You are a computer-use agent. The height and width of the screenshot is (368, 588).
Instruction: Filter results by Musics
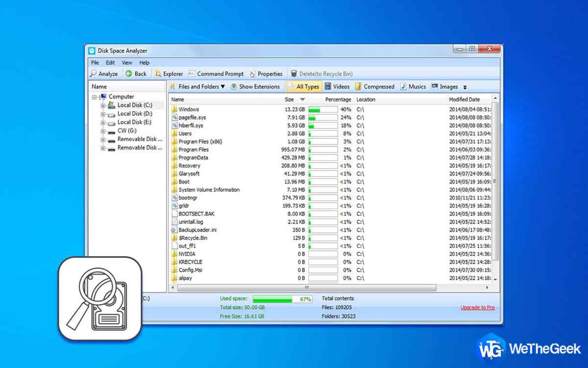[413, 86]
